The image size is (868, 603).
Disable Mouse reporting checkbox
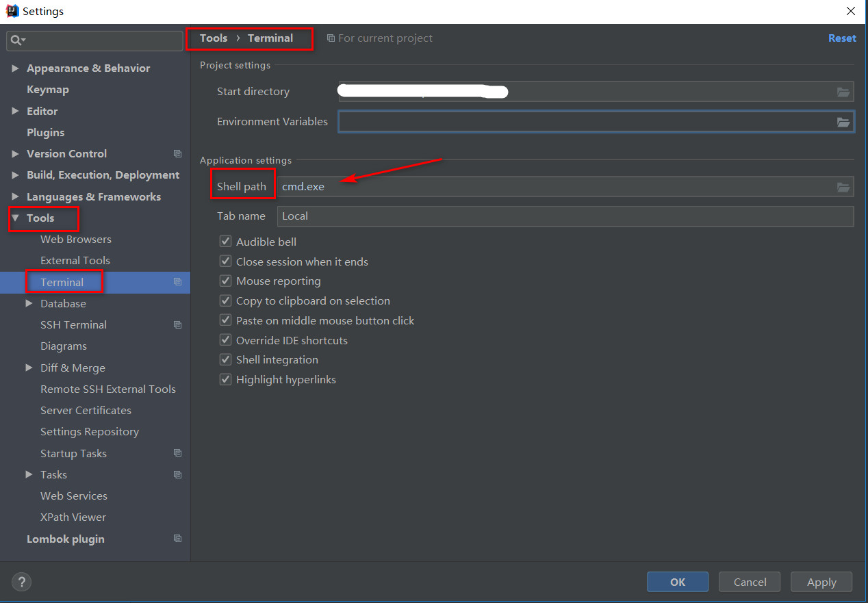click(225, 281)
